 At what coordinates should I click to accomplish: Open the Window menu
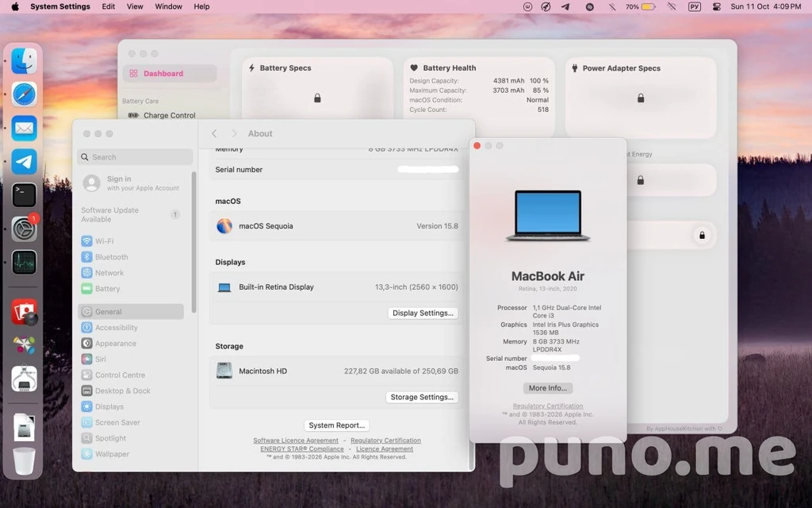tap(168, 6)
